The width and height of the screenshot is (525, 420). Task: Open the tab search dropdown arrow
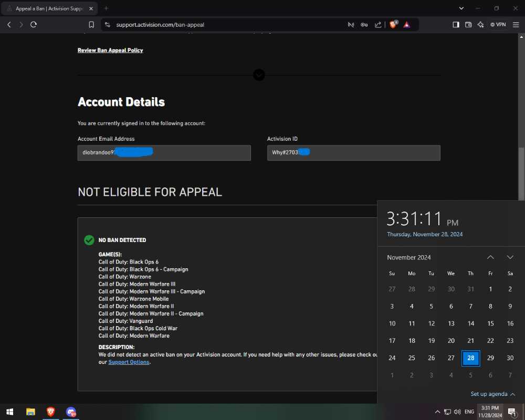tap(461, 8)
